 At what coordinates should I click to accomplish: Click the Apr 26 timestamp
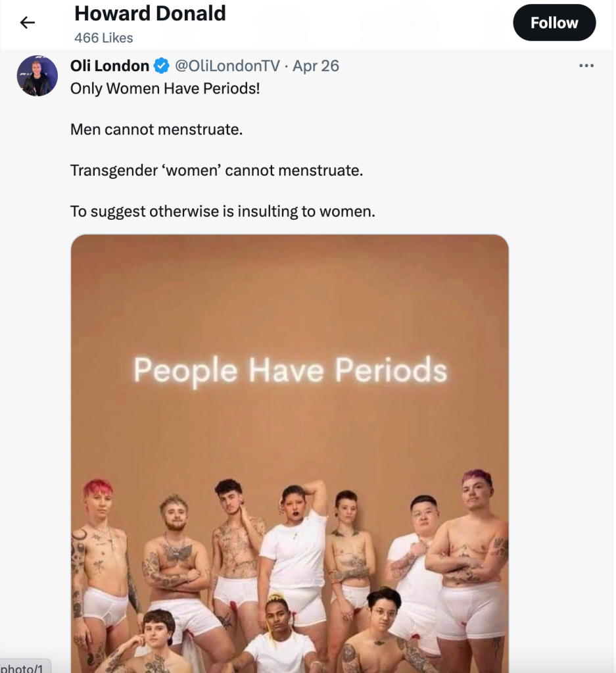(316, 66)
